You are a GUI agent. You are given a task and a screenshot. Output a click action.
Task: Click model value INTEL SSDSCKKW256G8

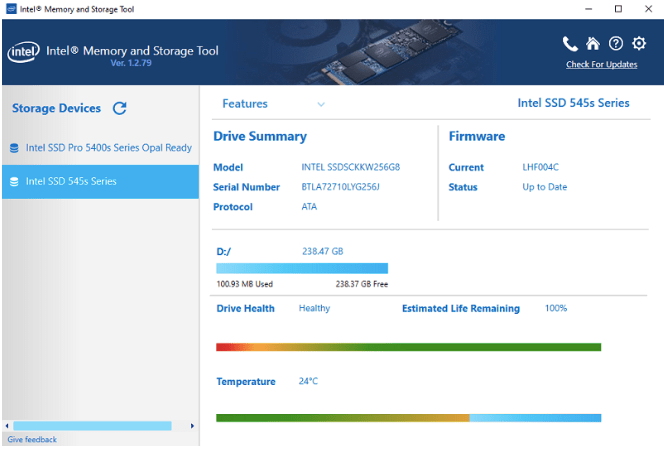click(351, 167)
